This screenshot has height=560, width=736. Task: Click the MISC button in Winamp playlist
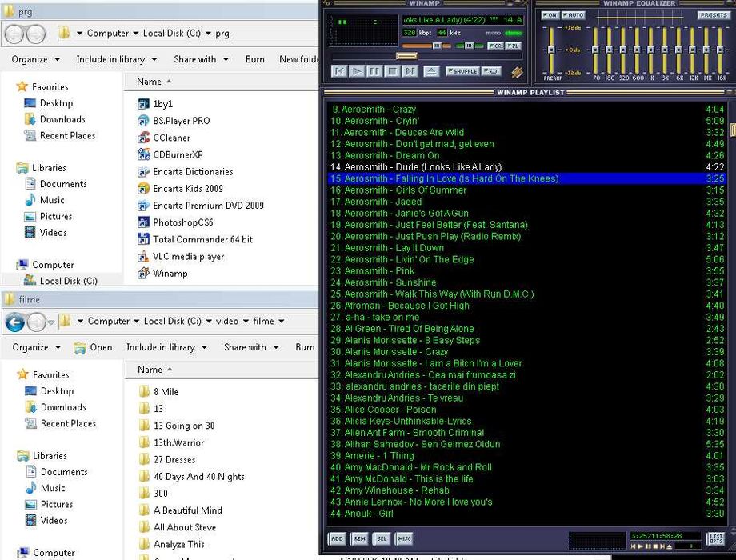pyautogui.click(x=405, y=539)
